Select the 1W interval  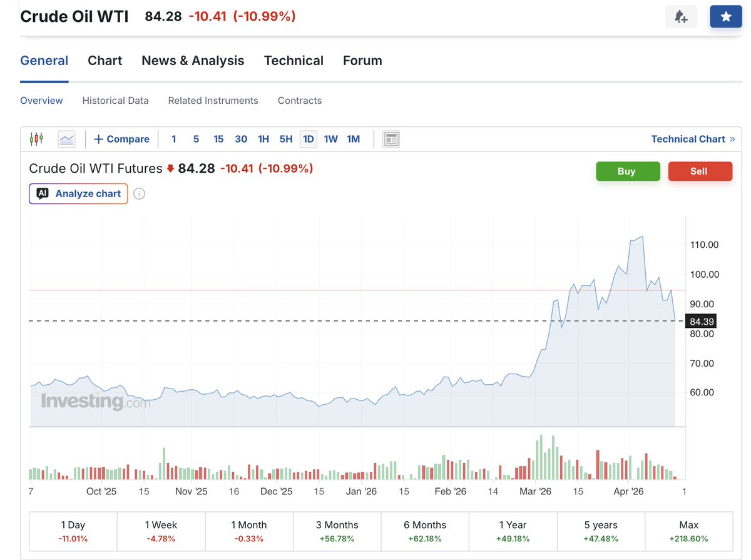[x=331, y=139]
